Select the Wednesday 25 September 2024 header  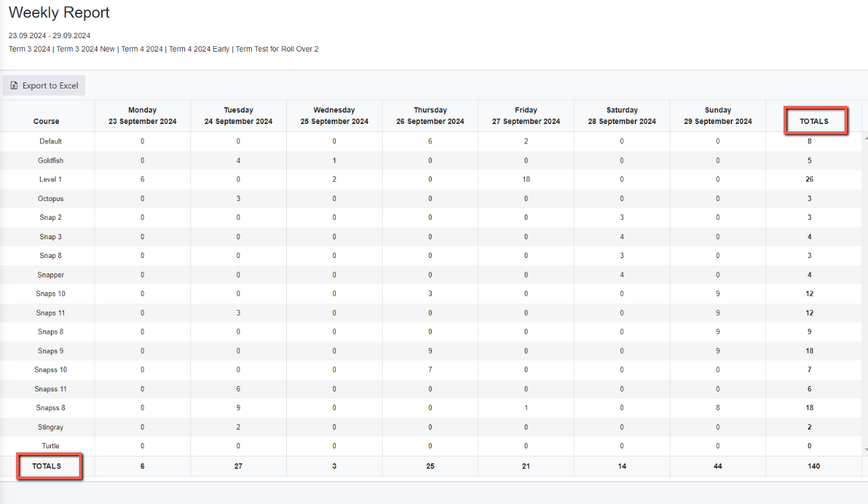334,116
